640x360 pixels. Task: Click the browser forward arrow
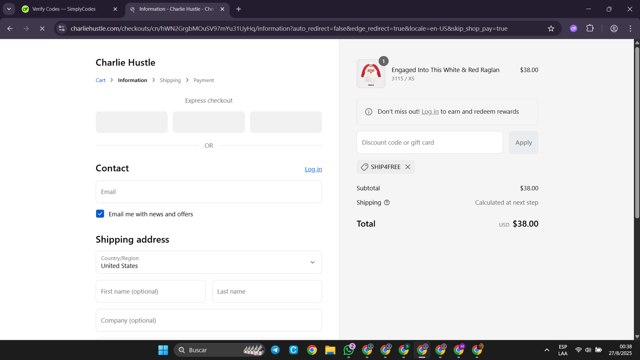[x=26, y=29]
